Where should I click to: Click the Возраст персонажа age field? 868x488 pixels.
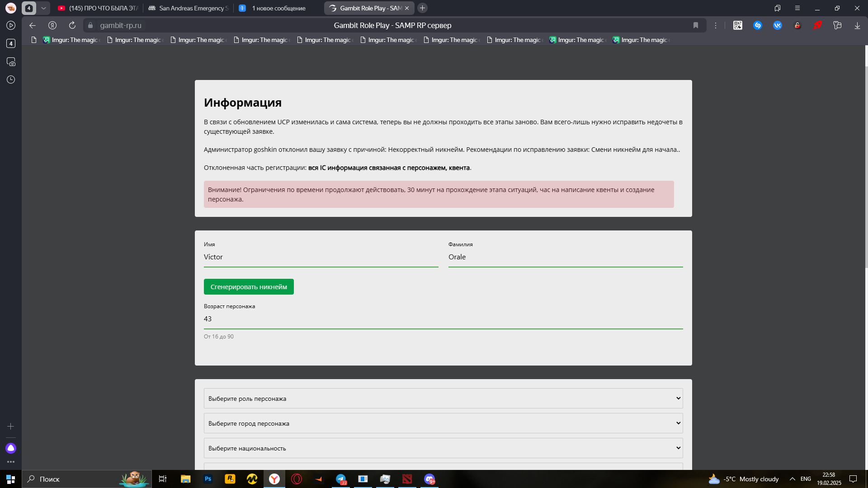coord(443,319)
